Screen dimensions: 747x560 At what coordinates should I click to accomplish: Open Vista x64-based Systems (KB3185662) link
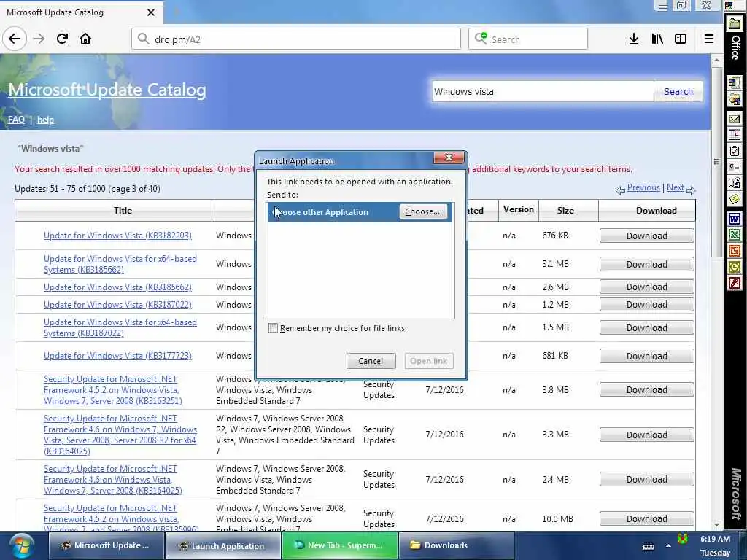120,264
